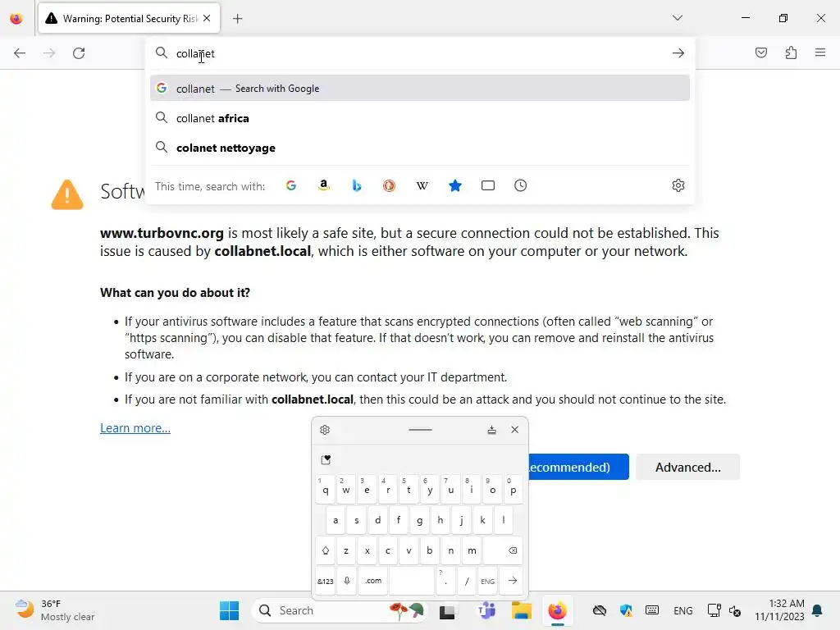840x630 pixels.
Task: Open File Explorer from taskbar
Action: pos(521,610)
